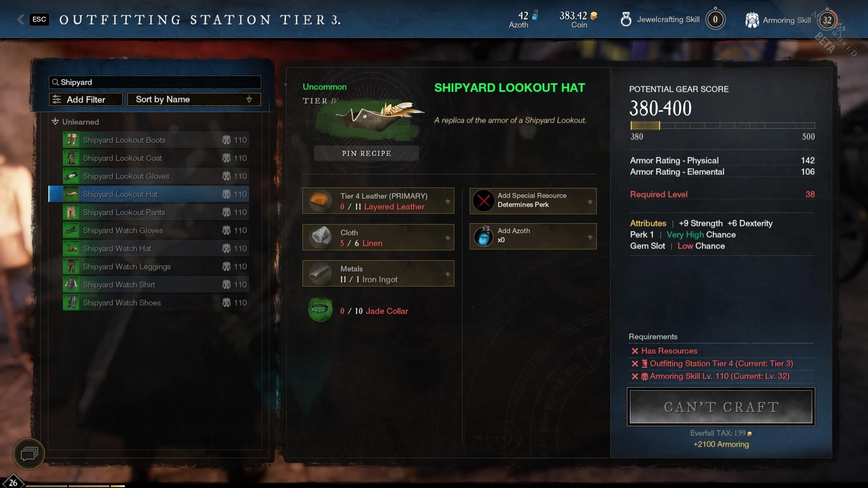Open the Sort by Name dropdown
868x488 pixels.
point(194,99)
